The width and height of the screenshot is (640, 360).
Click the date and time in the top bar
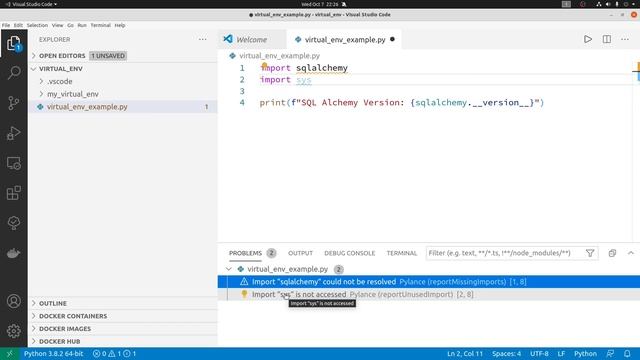[x=320, y=4]
